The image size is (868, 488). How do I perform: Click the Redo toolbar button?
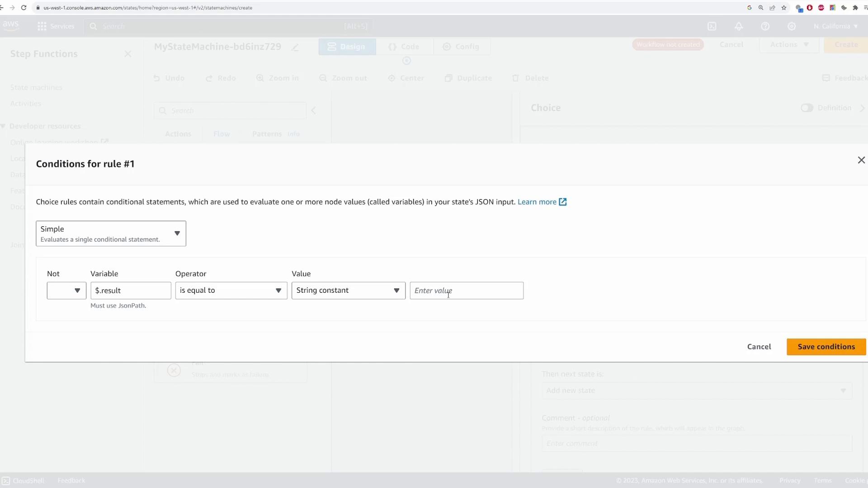pyautogui.click(x=221, y=78)
